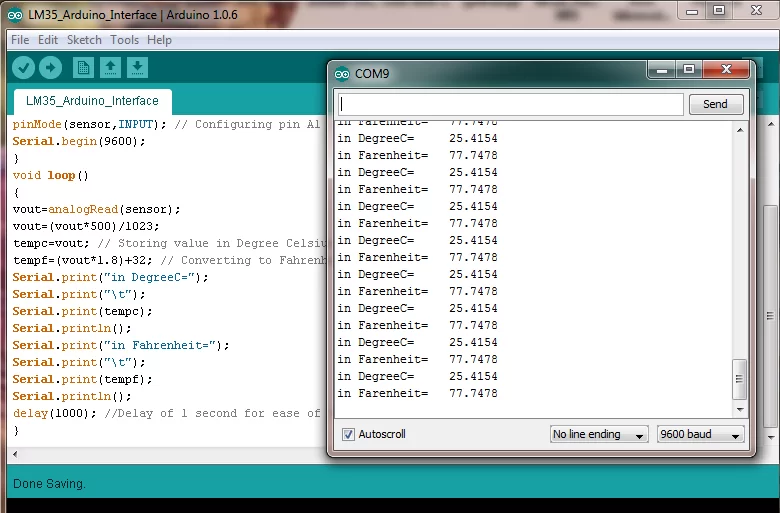Focus the serial monitor text input field

point(511,104)
